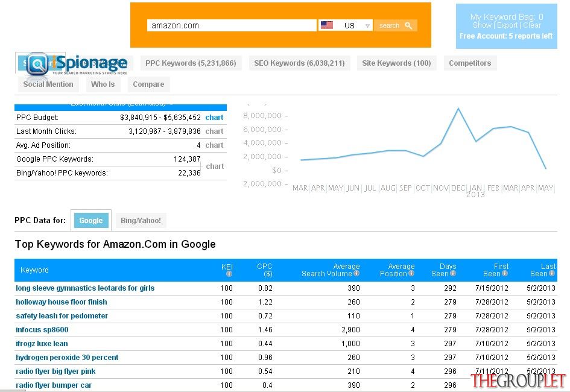Click the info icon beside Days Seen
Screen dimensions: 570x392
(453, 273)
